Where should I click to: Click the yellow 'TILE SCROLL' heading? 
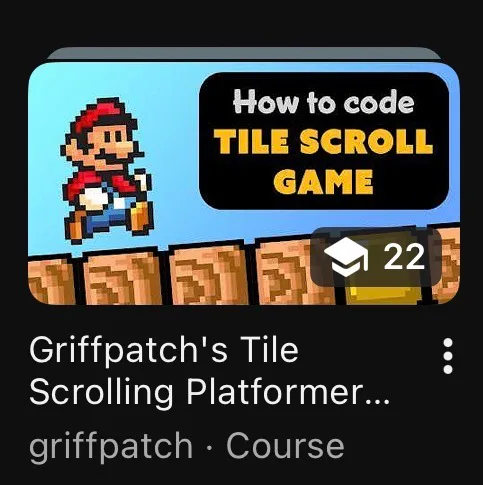click(x=323, y=142)
